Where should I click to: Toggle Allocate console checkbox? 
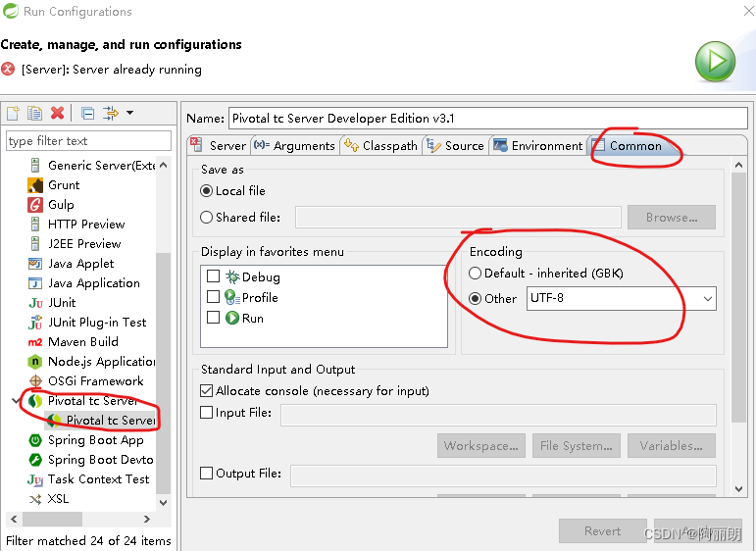click(206, 390)
